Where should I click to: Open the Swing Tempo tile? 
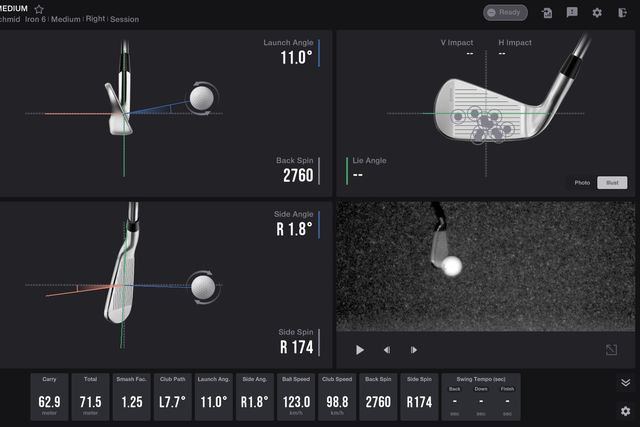481,397
